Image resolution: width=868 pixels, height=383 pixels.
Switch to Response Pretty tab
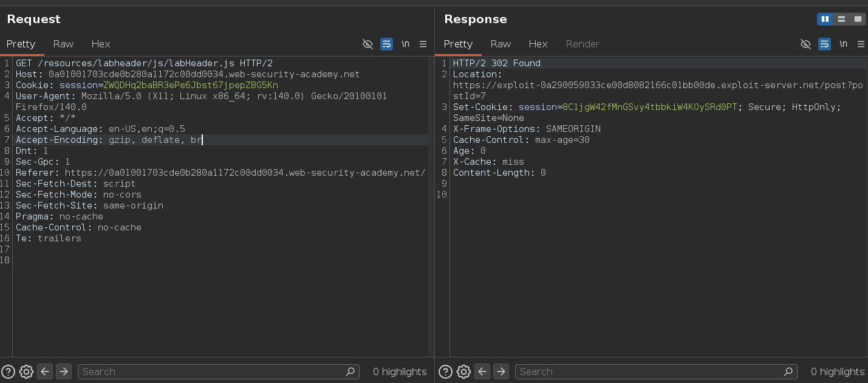(459, 44)
